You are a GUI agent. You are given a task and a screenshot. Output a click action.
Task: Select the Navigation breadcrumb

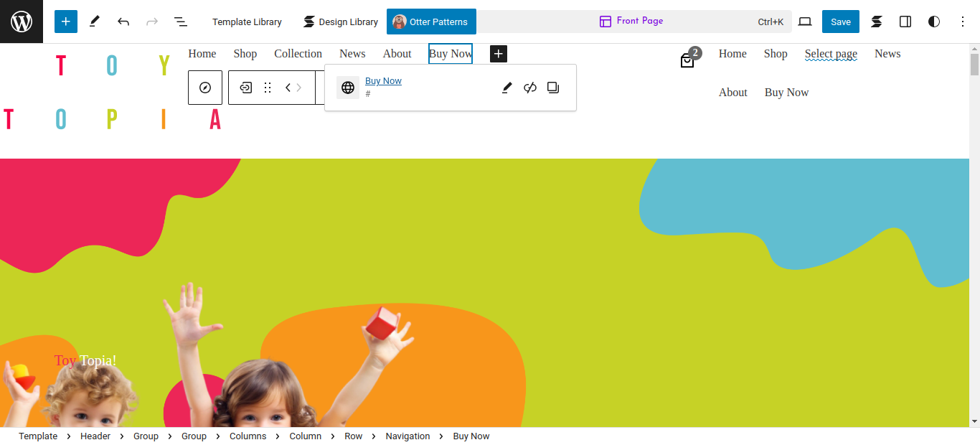(407, 436)
